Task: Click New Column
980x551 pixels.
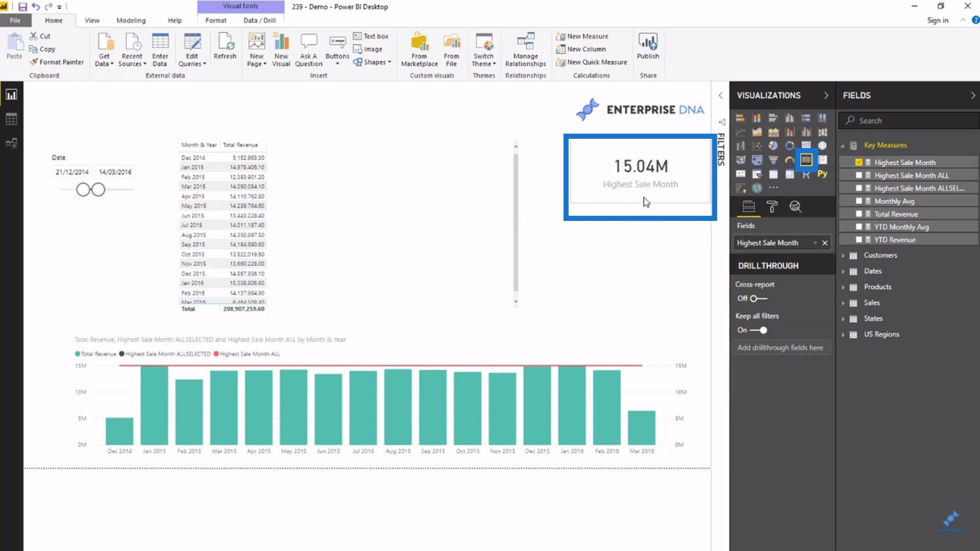Action: click(x=581, y=49)
